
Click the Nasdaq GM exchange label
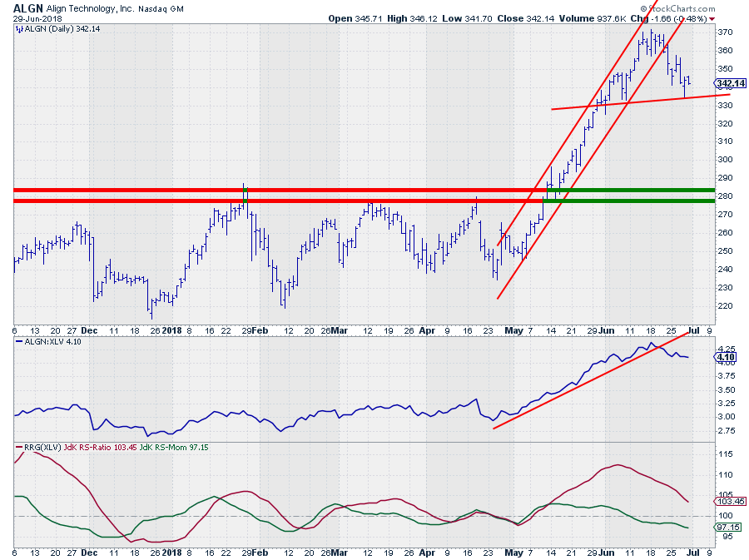pos(161,8)
